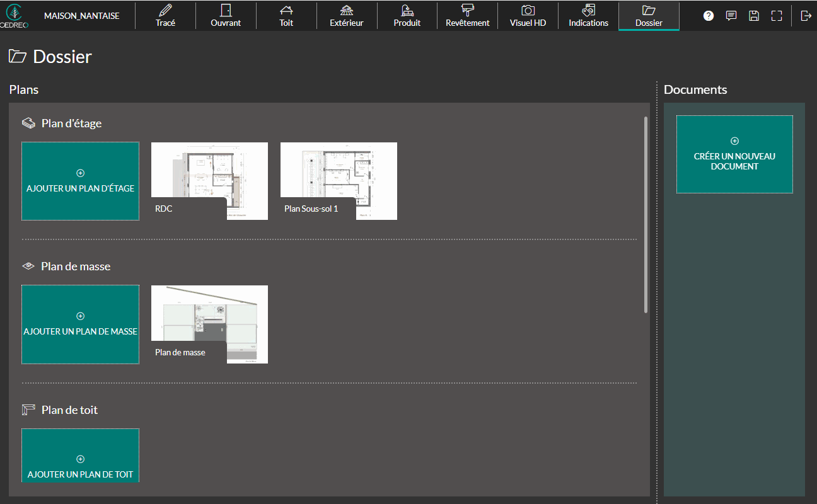Switch to the Dossier tab
The height and width of the screenshot is (504, 817).
tap(649, 15)
